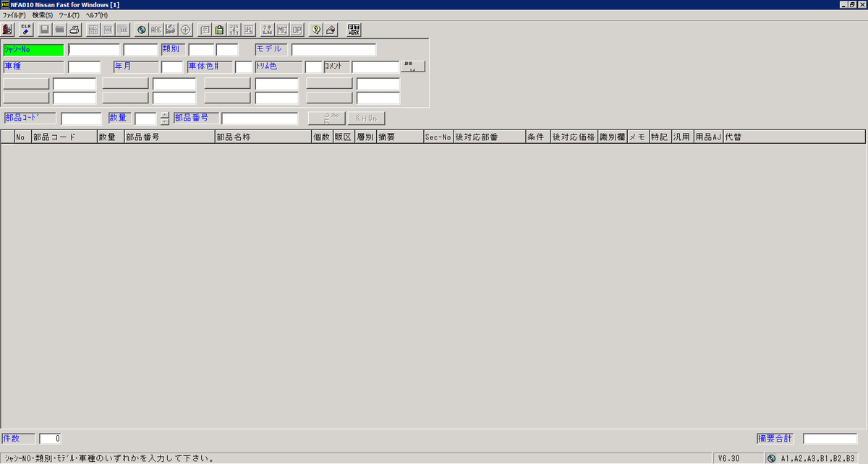The image size is (868, 464).
Task: Click the モデル input field
Action: pyautogui.click(x=334, y=50)
